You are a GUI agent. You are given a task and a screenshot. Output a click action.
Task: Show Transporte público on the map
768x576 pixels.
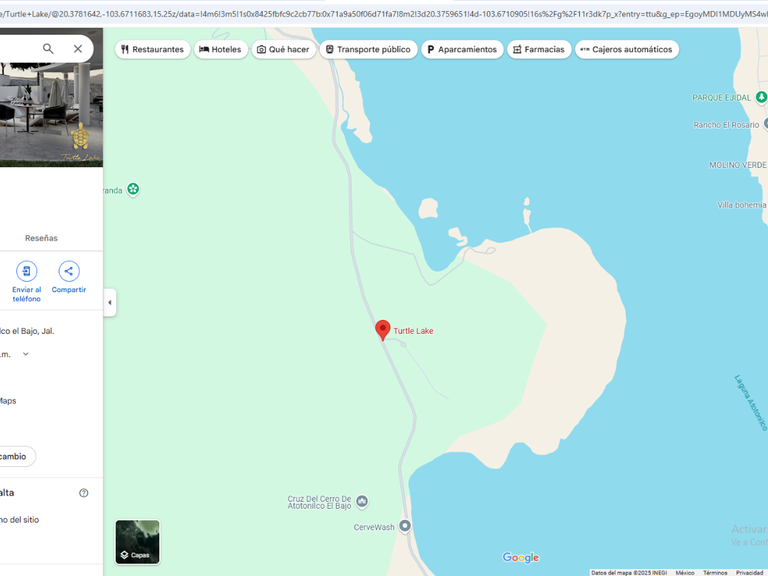(x=368, y=49)
